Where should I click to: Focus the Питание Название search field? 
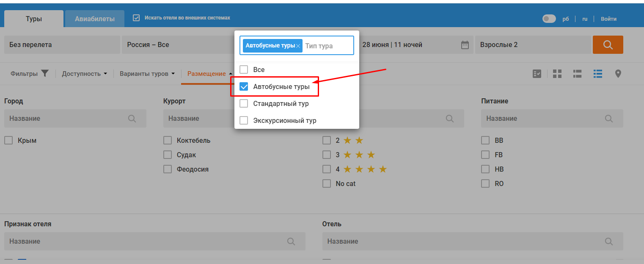click(x=552, y=119)
